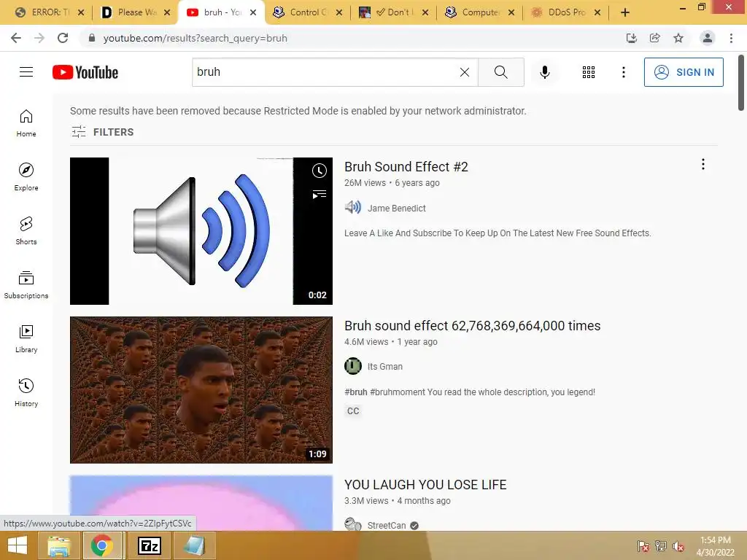This screenshot has width=747, height=560.
Task: Open YOU LAUGH YOU LOSE LIFE title
Action: [x=425, y=485]
